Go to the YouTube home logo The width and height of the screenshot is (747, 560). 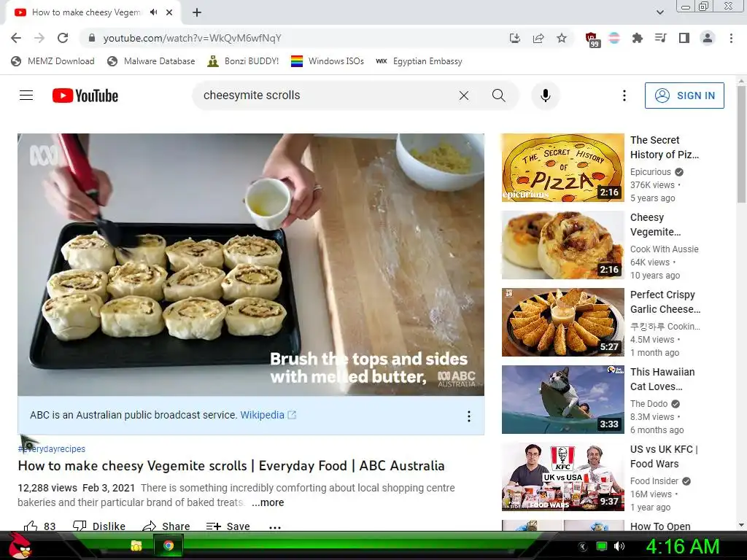85,96
